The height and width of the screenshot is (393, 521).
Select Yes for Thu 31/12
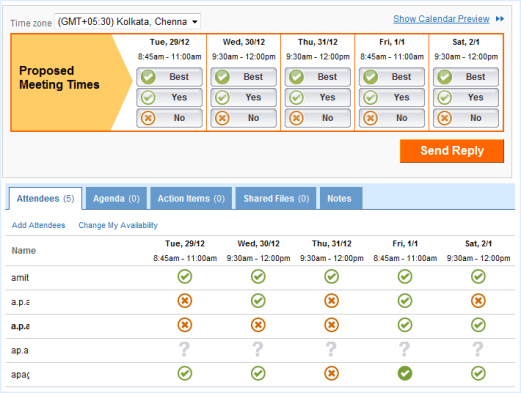(x=318, y=98)
